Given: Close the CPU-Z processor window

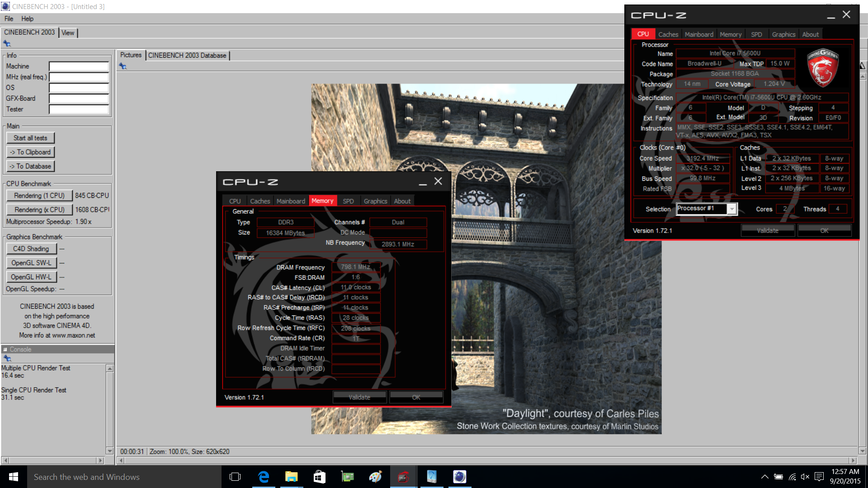Looking at the screenshot, I should point(846,14).
